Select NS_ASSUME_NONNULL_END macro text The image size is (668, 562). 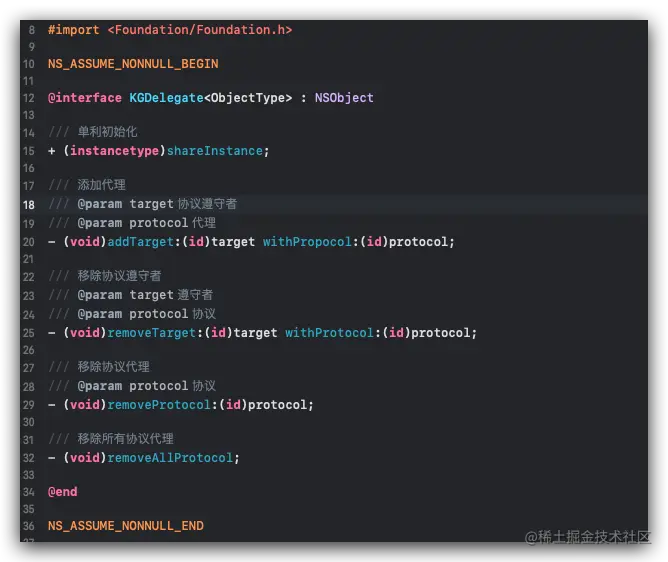click(x=126, y=526)
